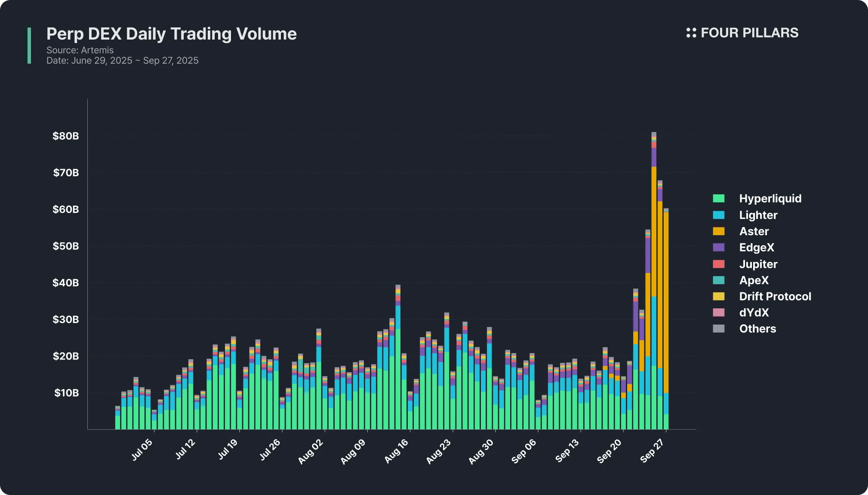This screenshot has width=868, height=495.
Task: Click the Drift Protocol yellow swatch
Action: (718, 296)
